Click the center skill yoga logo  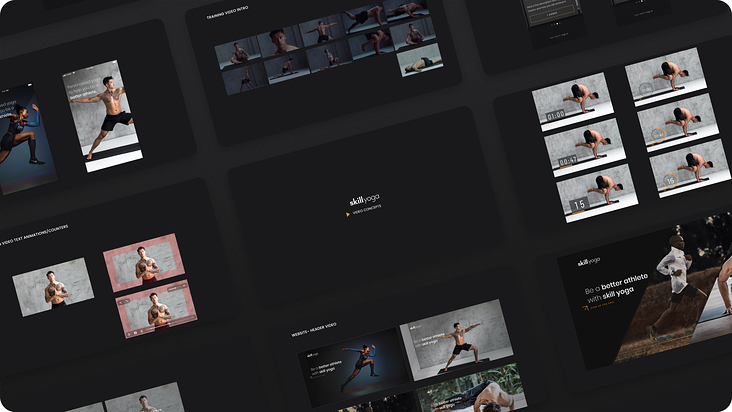click(364, 200)
